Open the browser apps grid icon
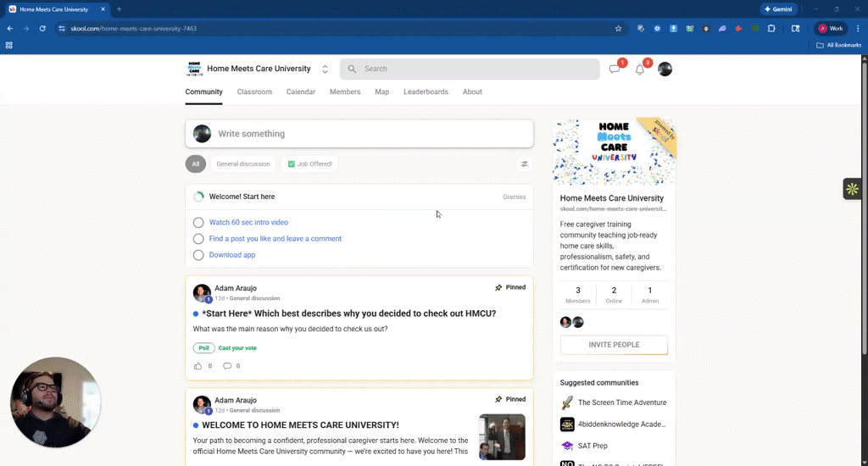Viewport: 868px width, 466px height. 8,46
